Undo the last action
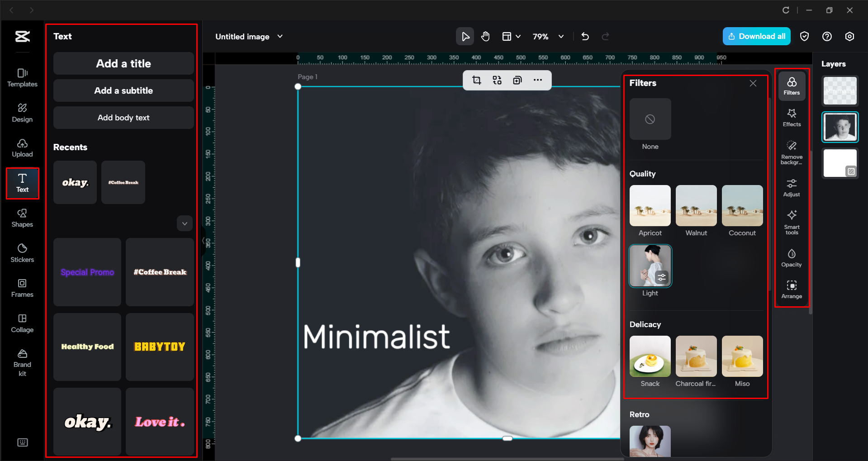Screen dimensions: 868x461 click(585, 36)
